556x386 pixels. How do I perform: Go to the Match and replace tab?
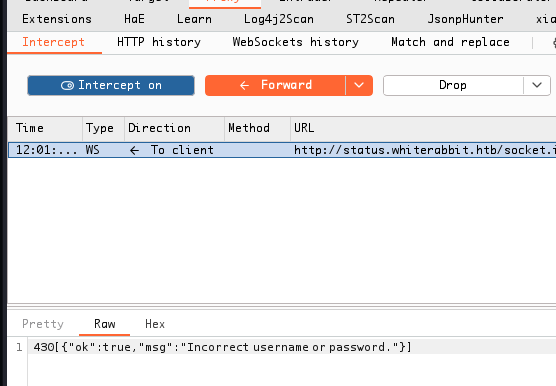(450, 42)
